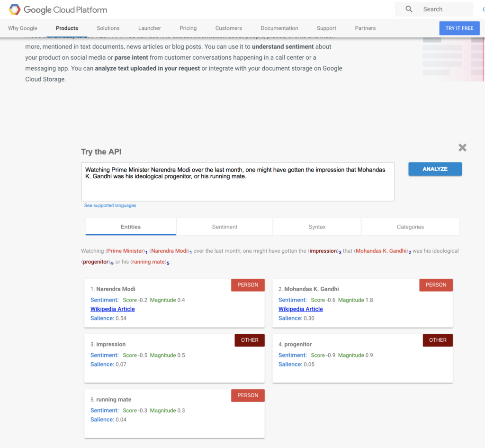This screenshot has height=448, width=485.
Task: Close the Try the API panel
Action: pyautogui.click(x=462, y=148)
